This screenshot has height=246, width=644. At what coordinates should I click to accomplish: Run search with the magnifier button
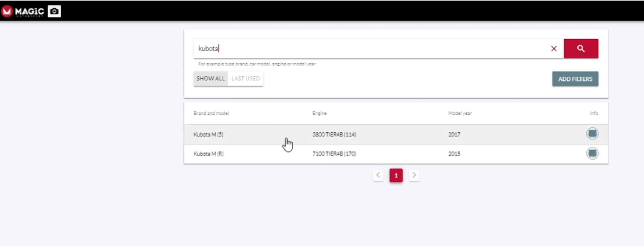coord(581,49)
